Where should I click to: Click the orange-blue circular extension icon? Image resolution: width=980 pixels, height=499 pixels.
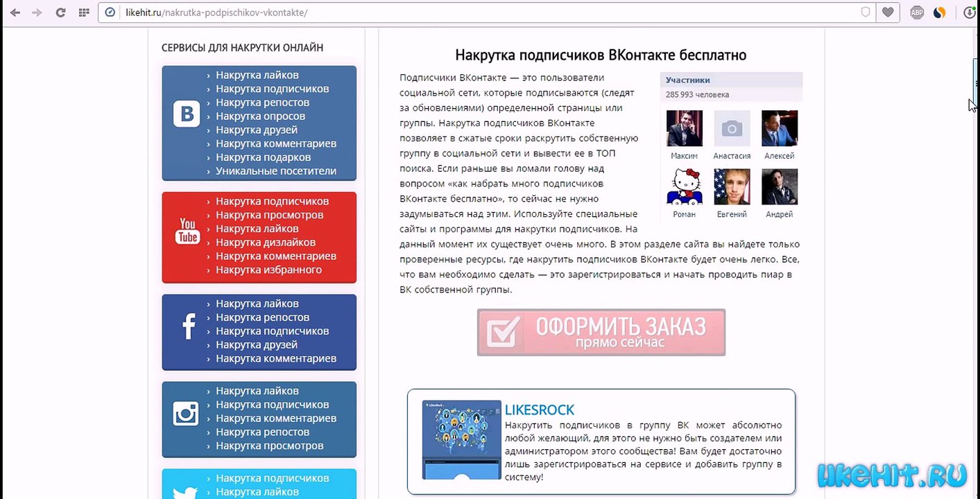939,12
